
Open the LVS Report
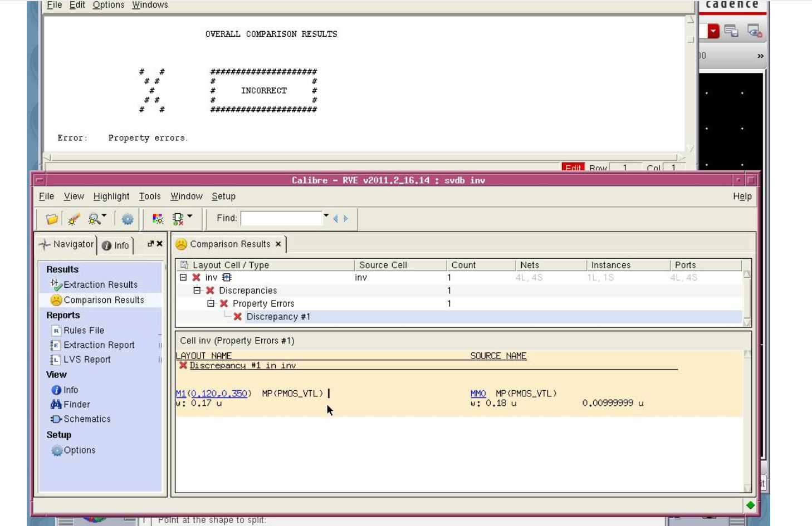click(x=81, y=360)
